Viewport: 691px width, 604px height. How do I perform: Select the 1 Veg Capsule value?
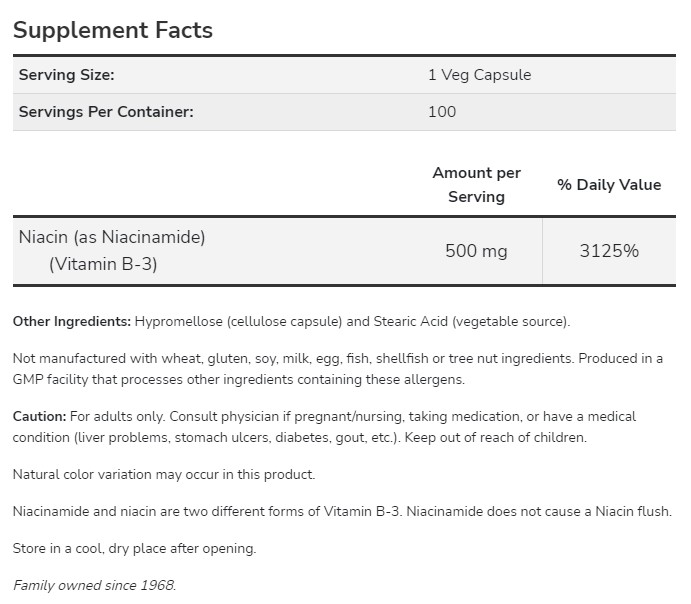tap(479, 75)
